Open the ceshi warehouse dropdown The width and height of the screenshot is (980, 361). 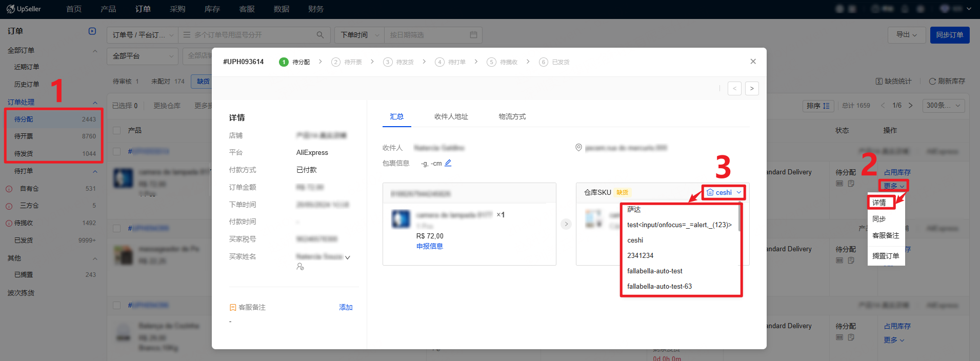tap(724, 192)
